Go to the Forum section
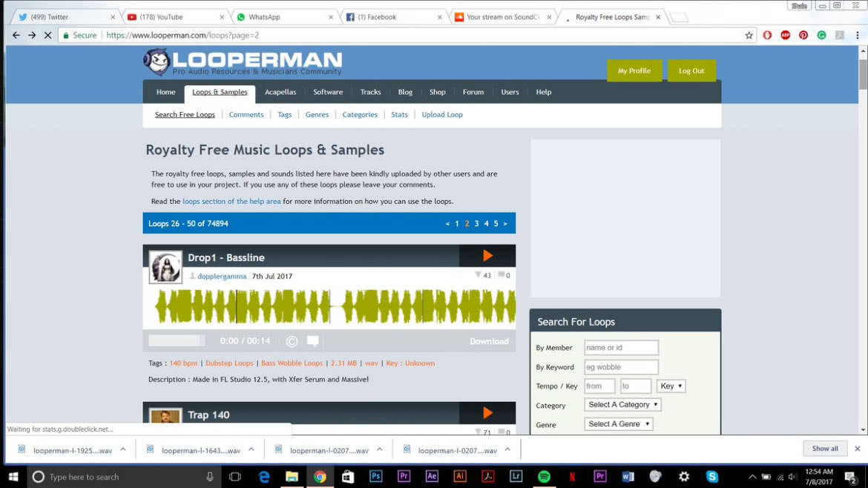Viewport: 868px width, 488px height. pos(473,93)
